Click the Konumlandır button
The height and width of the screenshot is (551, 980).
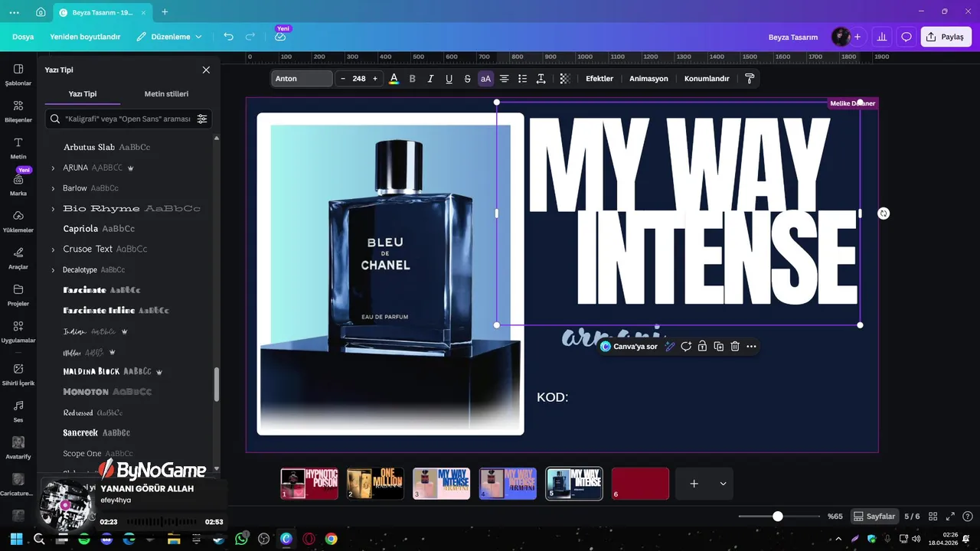tap(707, 79)
